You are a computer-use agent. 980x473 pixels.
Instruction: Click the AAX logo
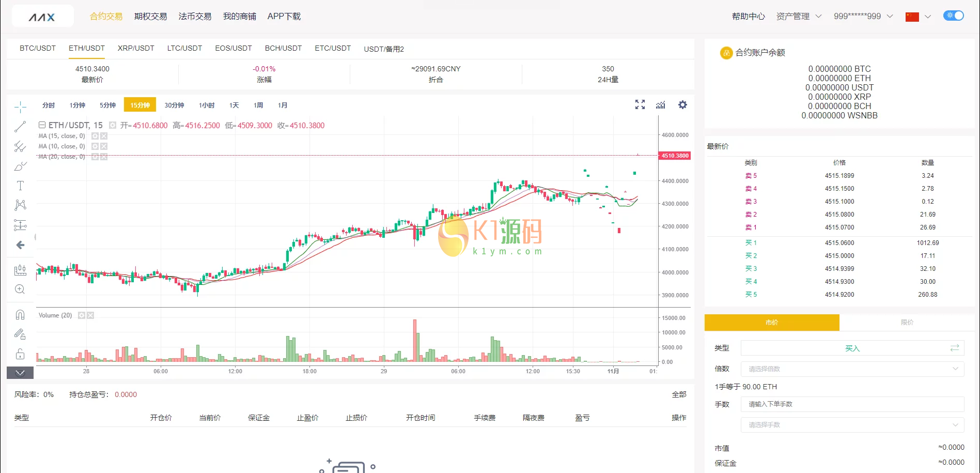pos(42,17)
